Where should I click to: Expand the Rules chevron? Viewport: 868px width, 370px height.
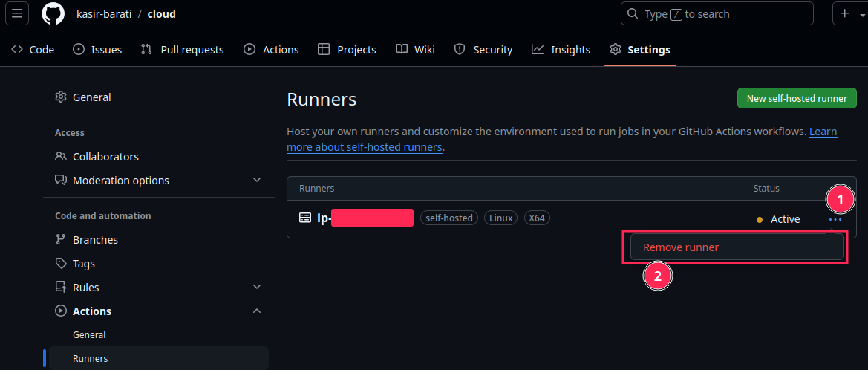[x=257, y=287]
